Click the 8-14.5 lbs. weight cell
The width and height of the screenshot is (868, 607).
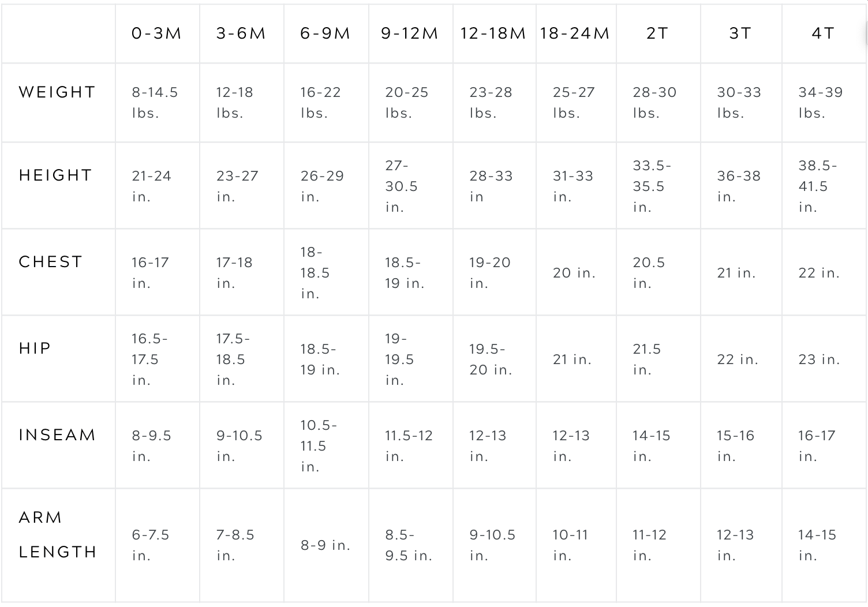[155, 103]
